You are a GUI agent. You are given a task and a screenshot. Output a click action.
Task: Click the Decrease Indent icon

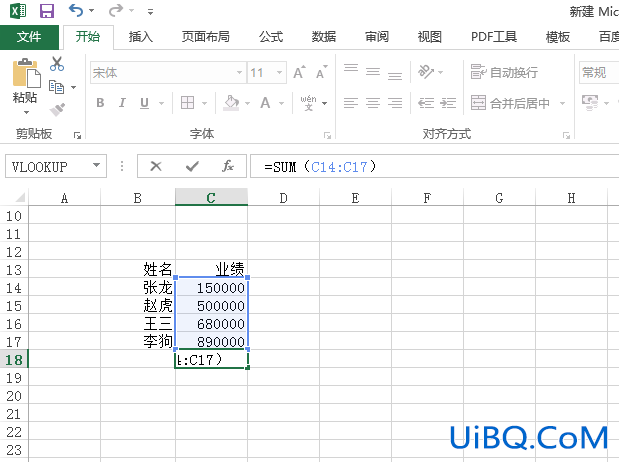tap(426, 103)
